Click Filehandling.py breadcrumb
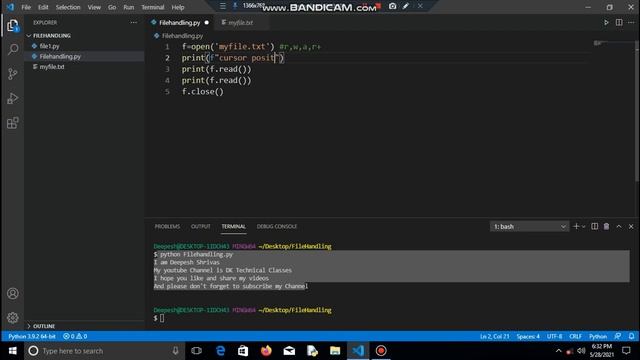640x360 pixels. [182, 36]
